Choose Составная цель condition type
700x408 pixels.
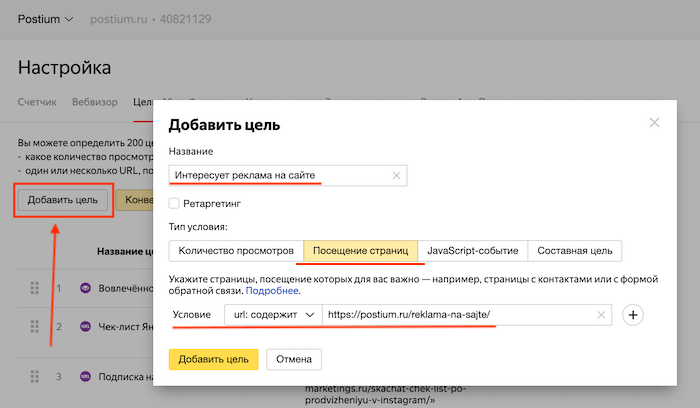tap(574, 250)
